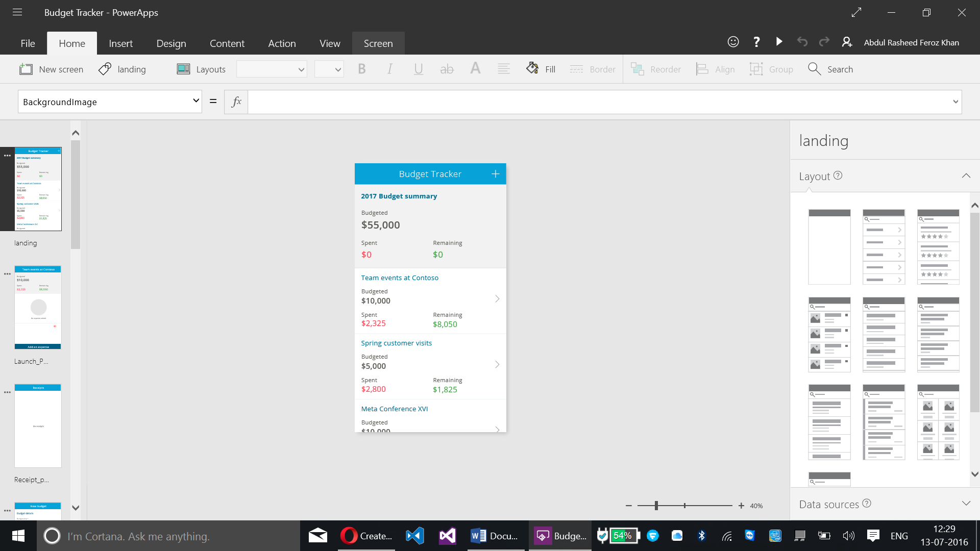Open the BackgroundImage property dropdown
The width and height of the screenshot is (980, 551).
tap(110, 102)
